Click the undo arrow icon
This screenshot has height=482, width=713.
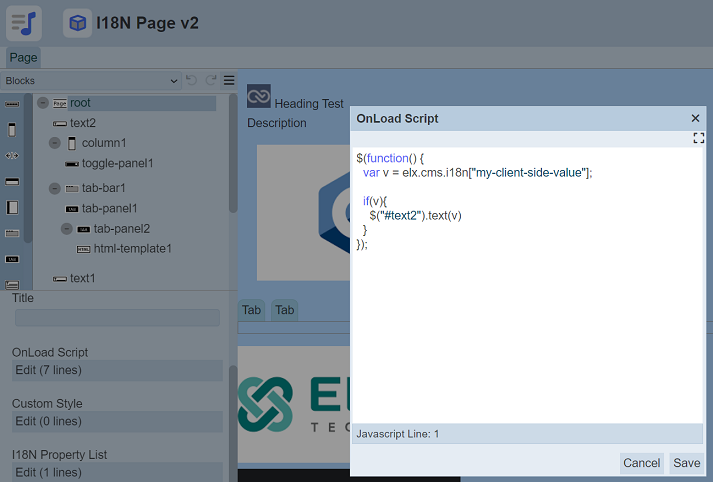(x=191, y=80)
